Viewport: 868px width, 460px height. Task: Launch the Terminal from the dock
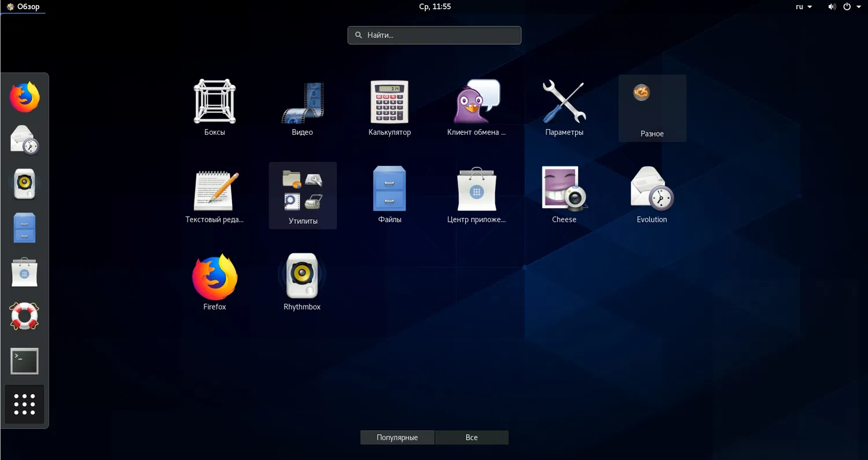click(x=24, y=361)
